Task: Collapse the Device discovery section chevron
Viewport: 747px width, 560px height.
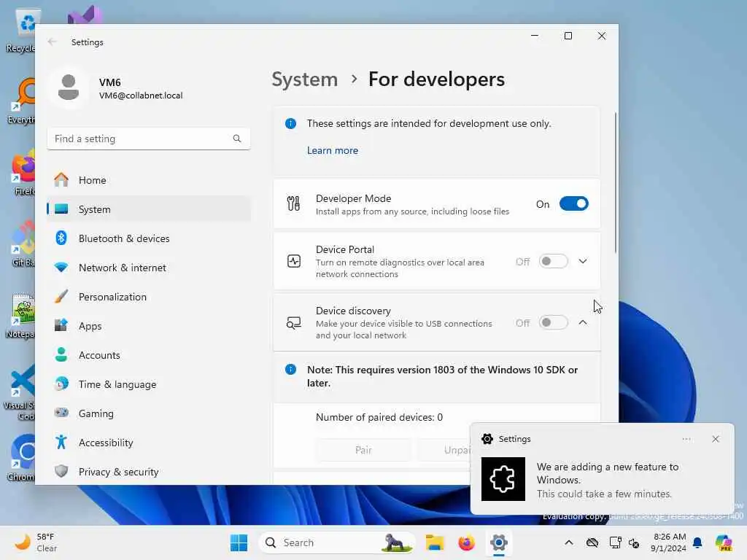Action: point(583,322)
